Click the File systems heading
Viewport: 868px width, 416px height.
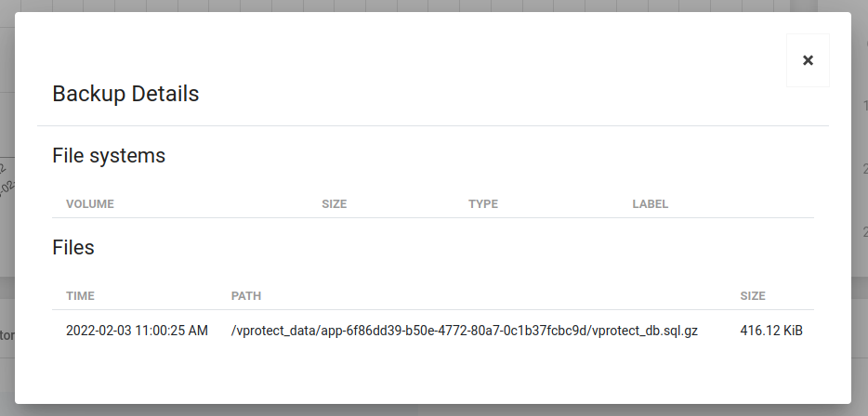[x=109, y=156]
